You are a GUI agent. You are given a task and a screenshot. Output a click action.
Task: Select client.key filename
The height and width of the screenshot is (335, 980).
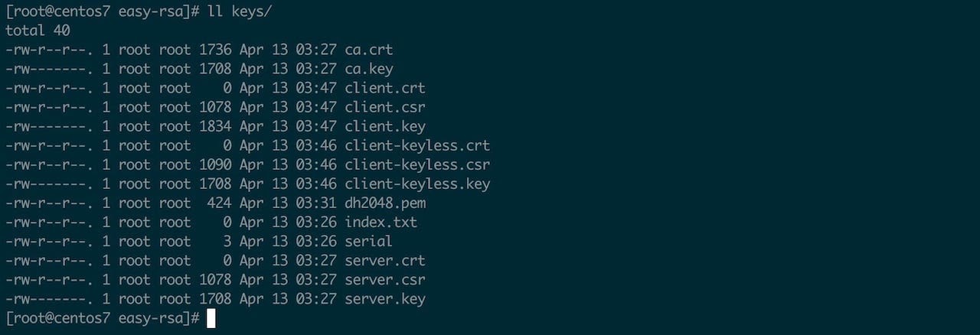pyautogui.click(x=385, y=126)
